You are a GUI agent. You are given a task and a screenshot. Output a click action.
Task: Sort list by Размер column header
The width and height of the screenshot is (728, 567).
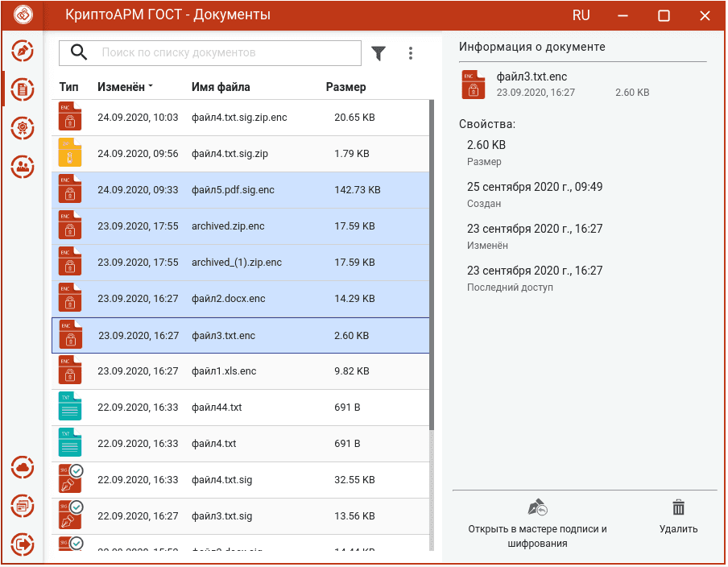click(346, 87)
